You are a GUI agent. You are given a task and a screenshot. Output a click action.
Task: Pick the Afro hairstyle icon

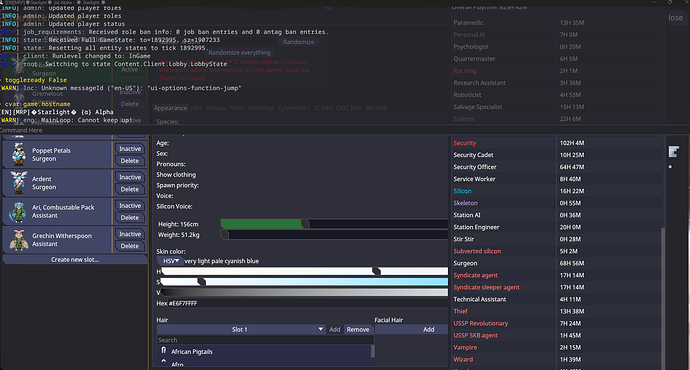pos(164,362)
